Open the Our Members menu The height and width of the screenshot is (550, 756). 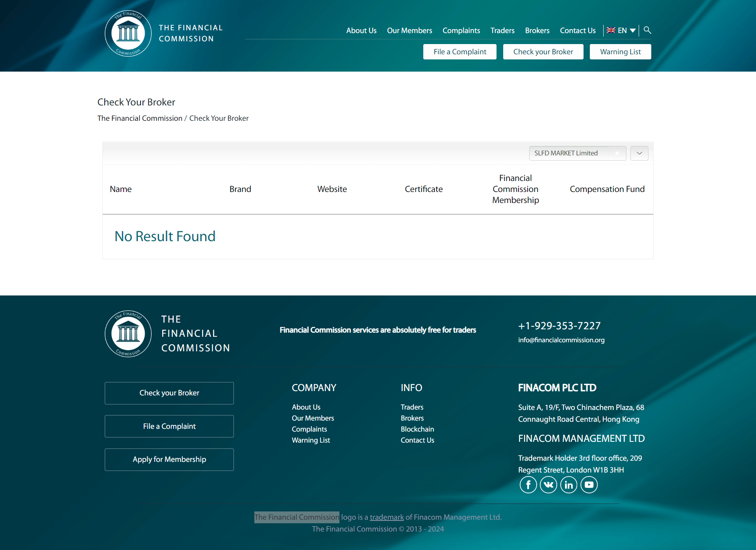pos(409,30)
